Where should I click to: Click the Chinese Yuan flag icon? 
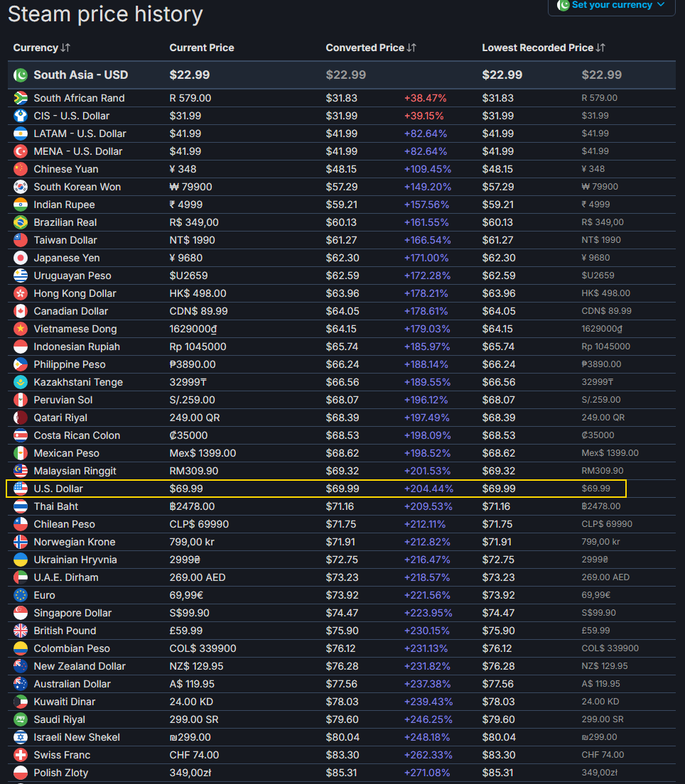click(x=21, y=169)
